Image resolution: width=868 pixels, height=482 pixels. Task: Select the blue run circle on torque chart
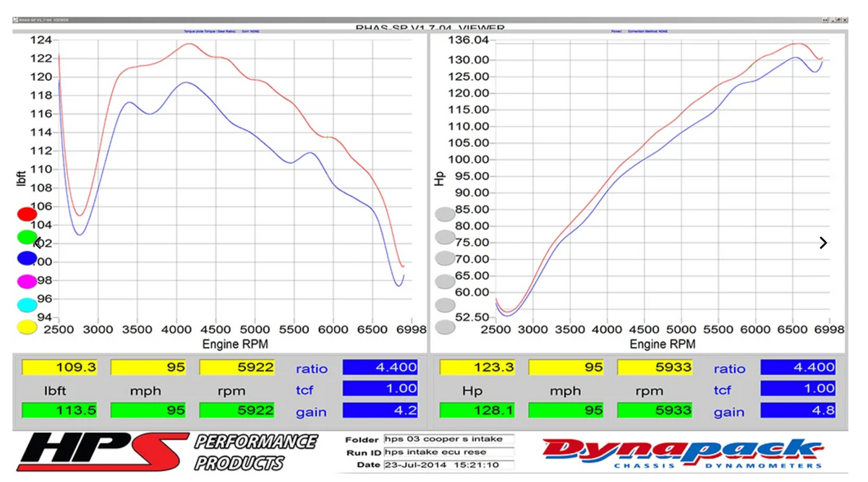click(x=27, y=259)
